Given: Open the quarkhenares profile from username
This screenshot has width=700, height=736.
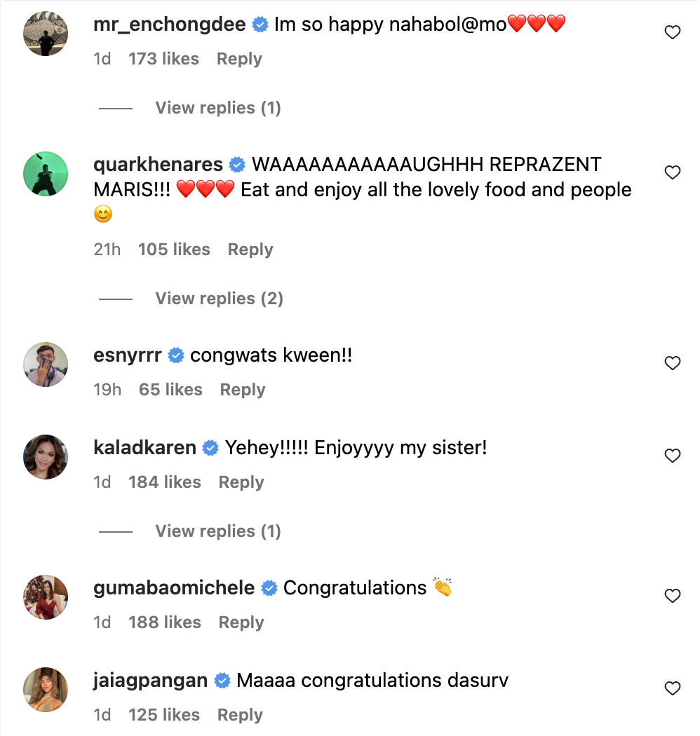Looking at the screenshot, I should point(158,165).
